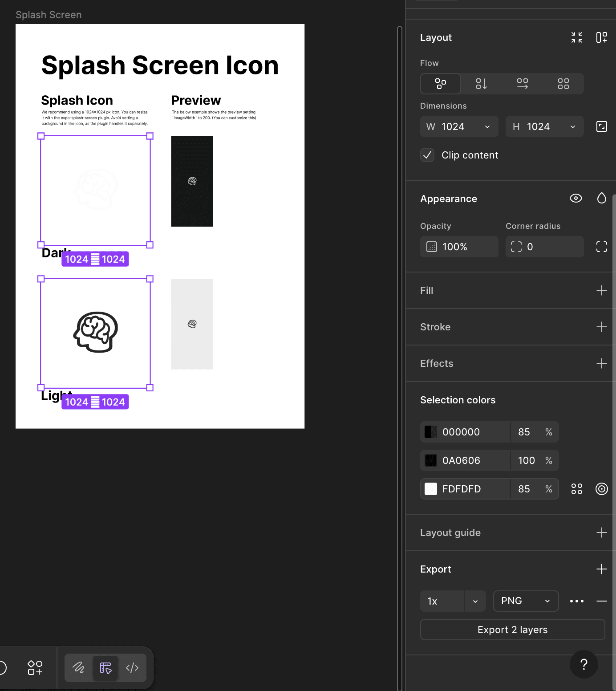Select the light splash icon frame

click(95, 333)
